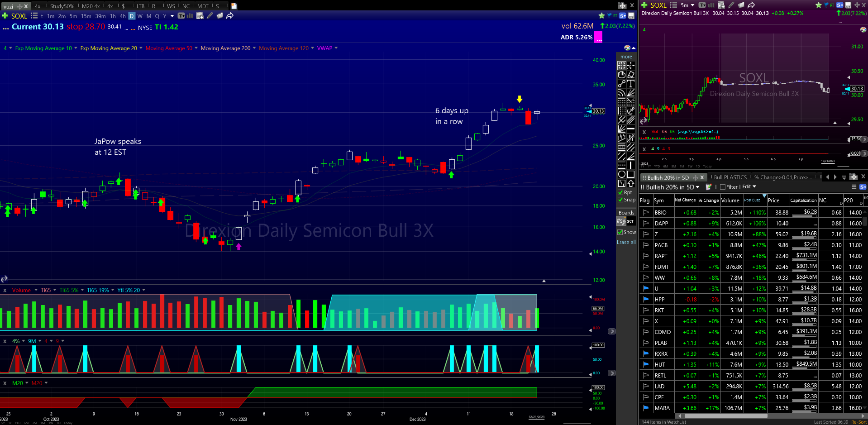Open the VWAP indicator dropdown arrow
Viewport: 868px width, 425px height.
point(336,48)
